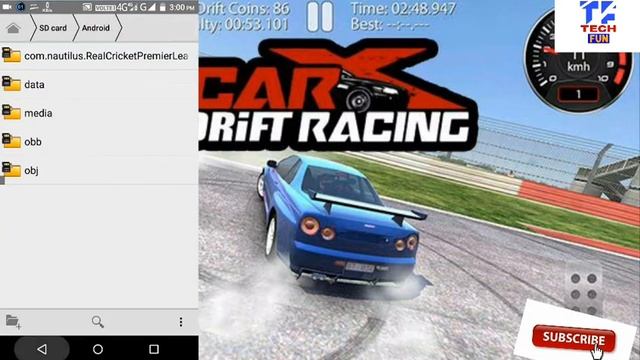Open com.nautilus.RealCricketPremierLea folder
Image resolution: width=640 pixels, height=360 pixels.
coord(99,56)
